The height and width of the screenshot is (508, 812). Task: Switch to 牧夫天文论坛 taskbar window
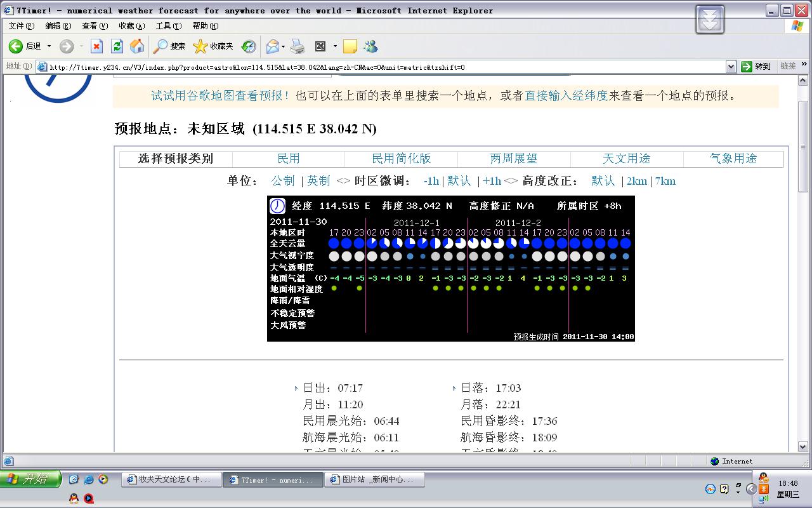[x=171, y=480]
